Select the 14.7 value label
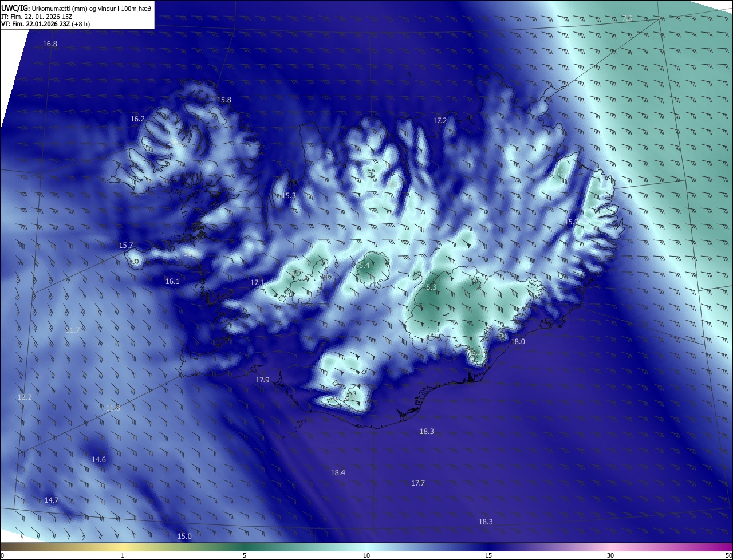Viewport: 733px width, 560px height. (x=52, y=500)
